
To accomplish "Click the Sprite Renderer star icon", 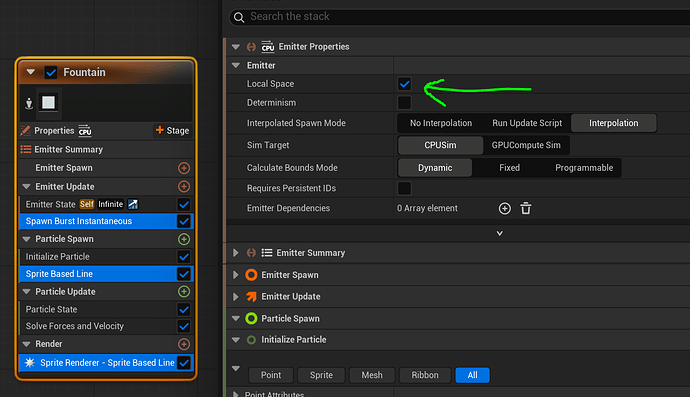I will tap(29, 363).
